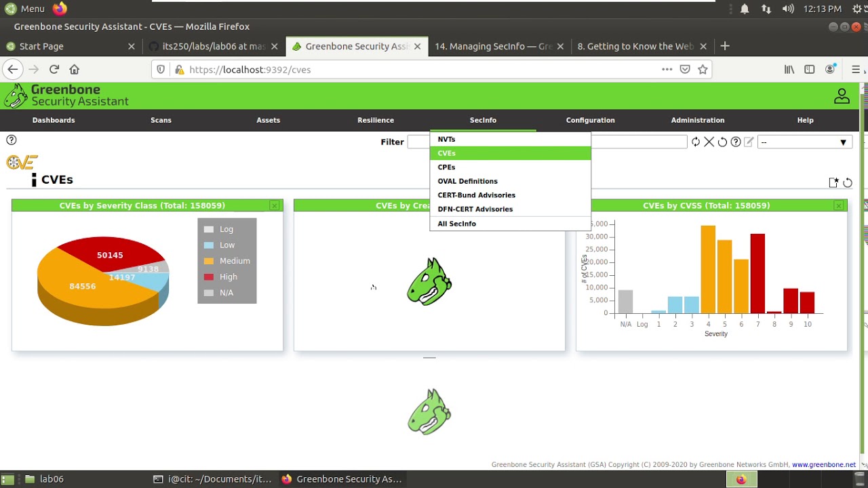Show Firefox sidebars icon

809,69
